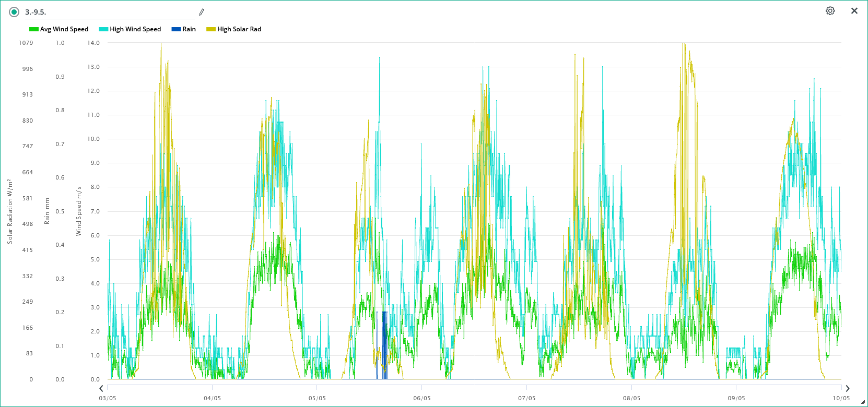Click the Rain mm axis title

pos(47,211)
